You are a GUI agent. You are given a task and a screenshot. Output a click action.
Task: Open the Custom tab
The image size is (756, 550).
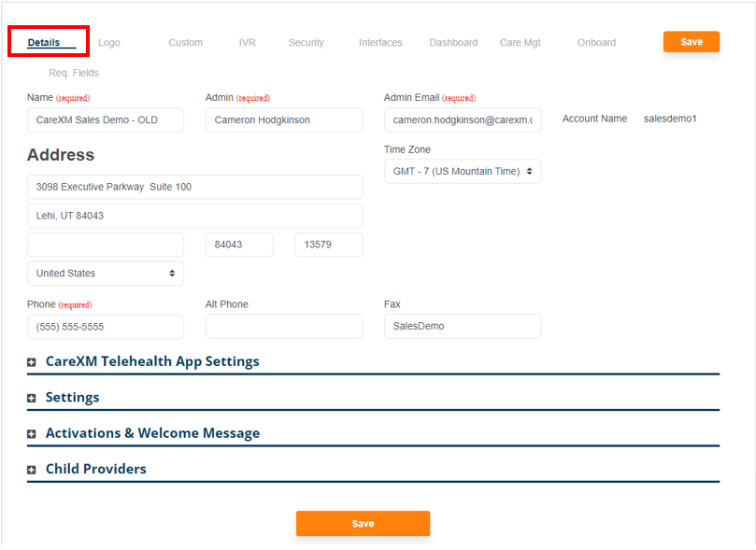(x=185, y=43)
